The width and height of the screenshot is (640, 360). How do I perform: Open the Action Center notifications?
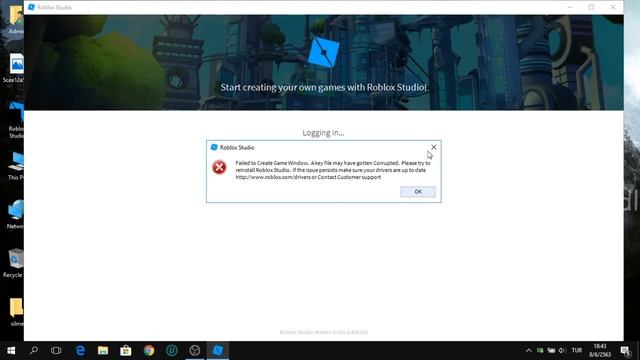[x=625, y=351]
